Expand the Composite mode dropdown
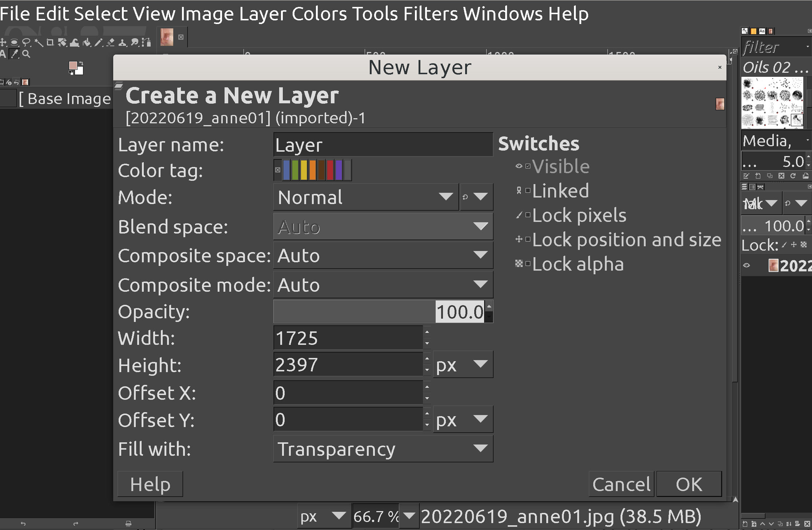Image resolution: width=812 pixels, height=530 pixels. pyautogui.click(x=383, y=284)
